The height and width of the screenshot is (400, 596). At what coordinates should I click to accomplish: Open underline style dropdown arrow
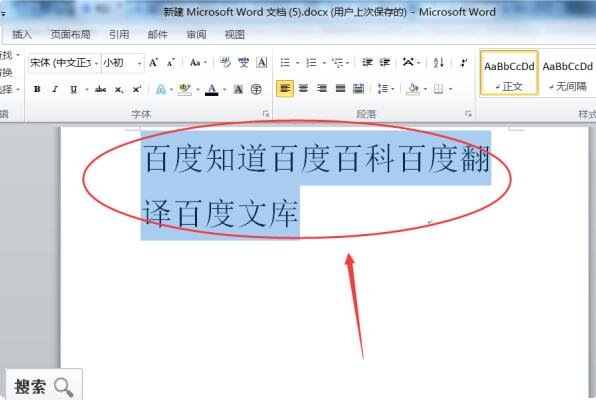[x=87, y=89]
